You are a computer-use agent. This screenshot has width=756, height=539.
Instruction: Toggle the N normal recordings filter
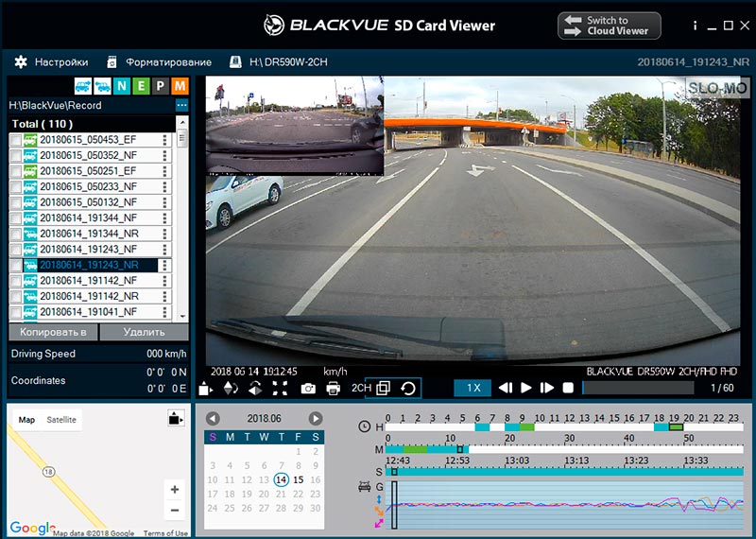pyautogui.click(x=122, y=86)
